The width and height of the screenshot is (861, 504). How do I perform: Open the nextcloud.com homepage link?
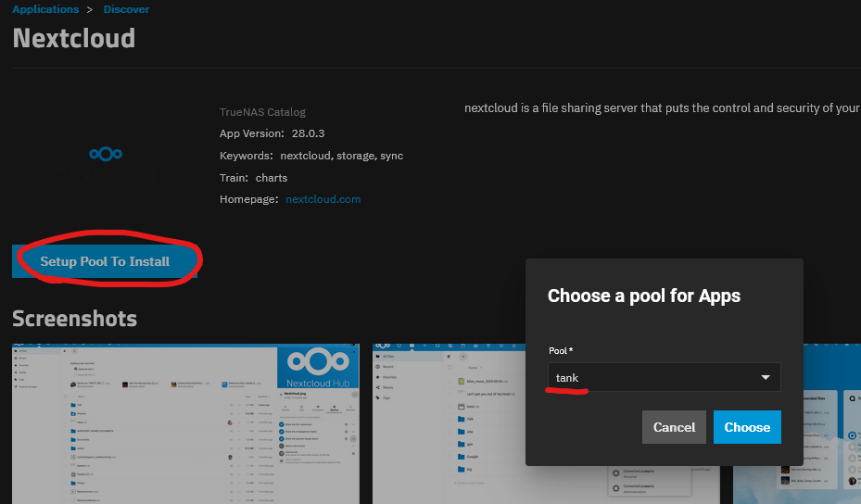(x=323, y=199)
